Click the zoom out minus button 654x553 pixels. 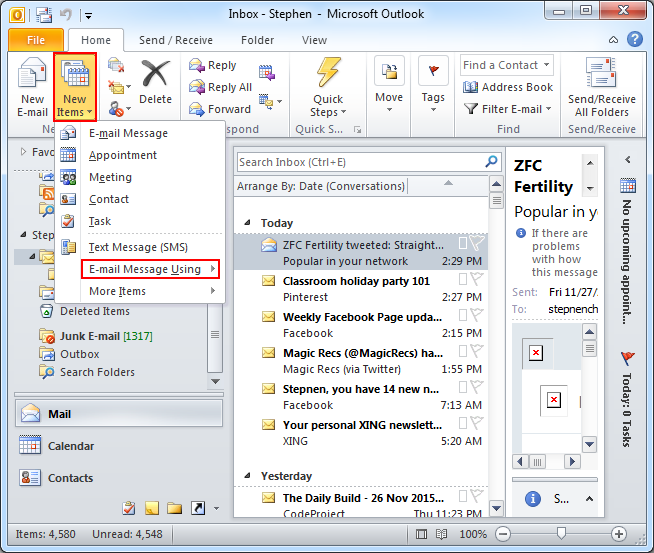(x=503, y=534)
